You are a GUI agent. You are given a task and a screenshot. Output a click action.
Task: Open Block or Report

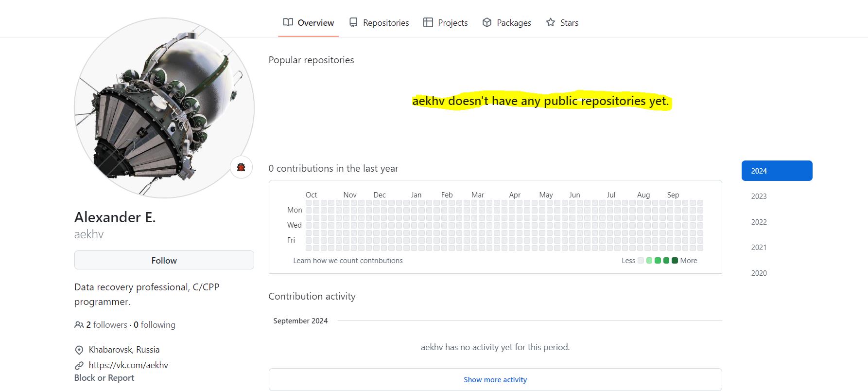pos(104,378)
